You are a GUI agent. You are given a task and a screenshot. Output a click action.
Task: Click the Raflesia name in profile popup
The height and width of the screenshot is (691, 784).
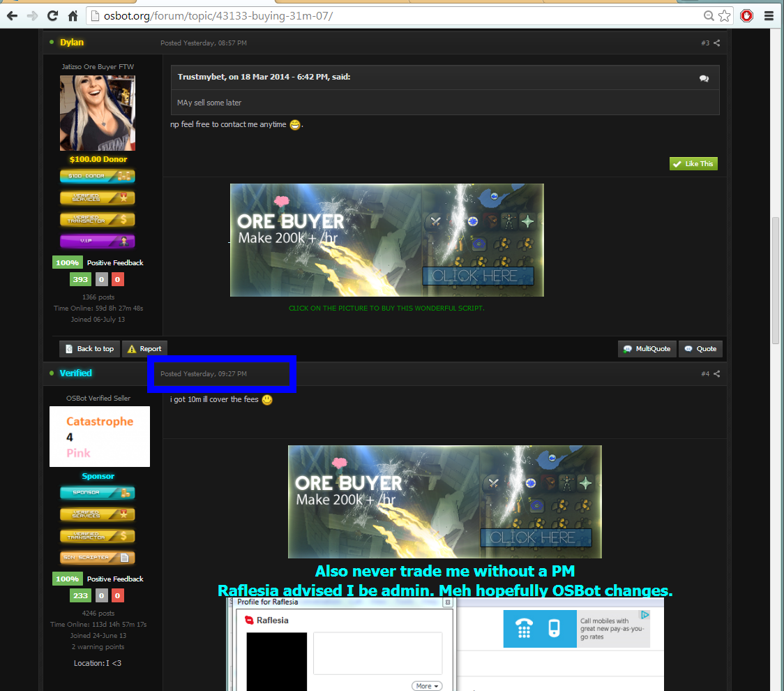[x=273, y=621]
